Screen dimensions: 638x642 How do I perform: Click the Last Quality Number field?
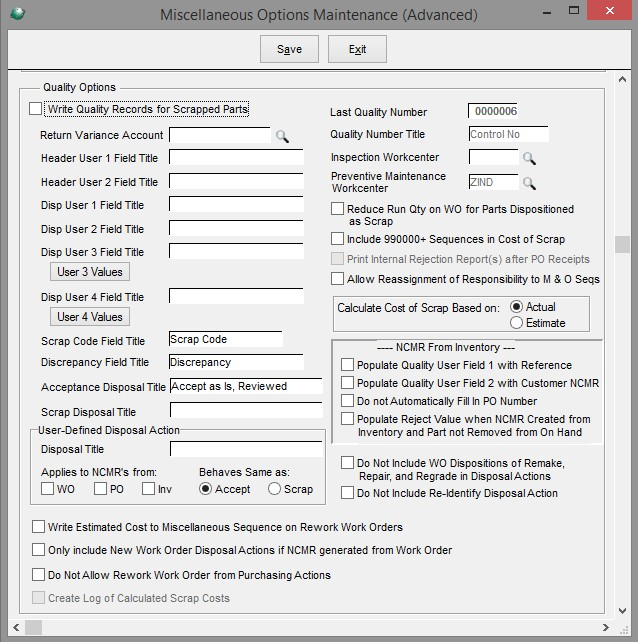493,111
